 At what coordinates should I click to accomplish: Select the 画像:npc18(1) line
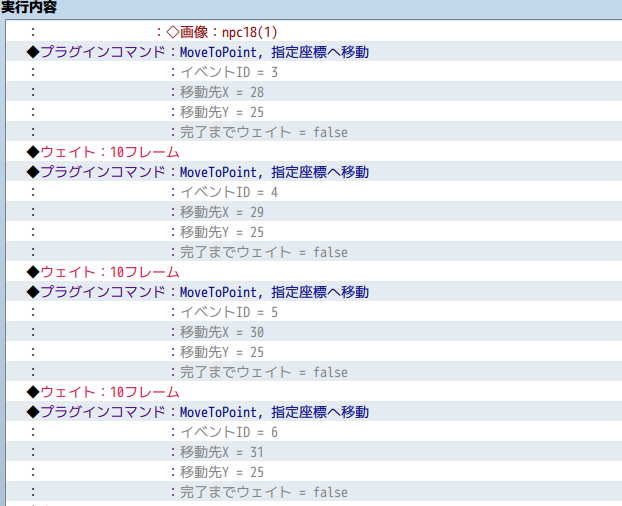(314, 32)
